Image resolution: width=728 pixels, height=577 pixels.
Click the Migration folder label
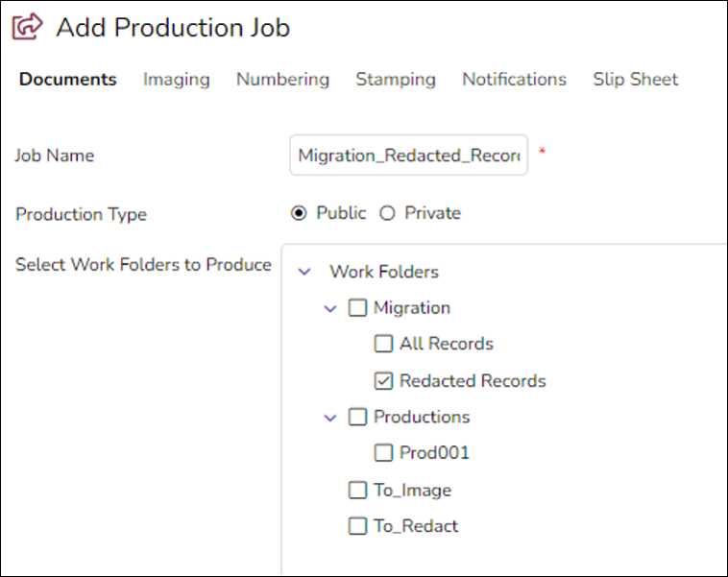[412, 308]
